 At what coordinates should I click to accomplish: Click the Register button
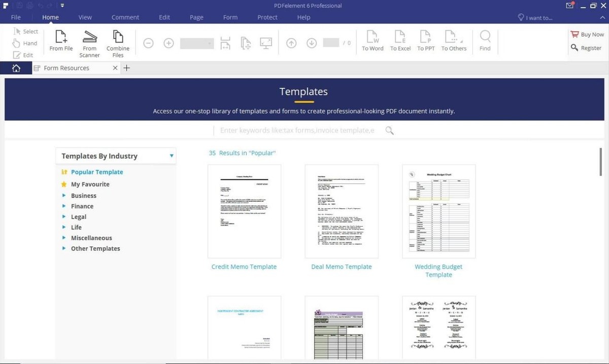click(586, 48)
